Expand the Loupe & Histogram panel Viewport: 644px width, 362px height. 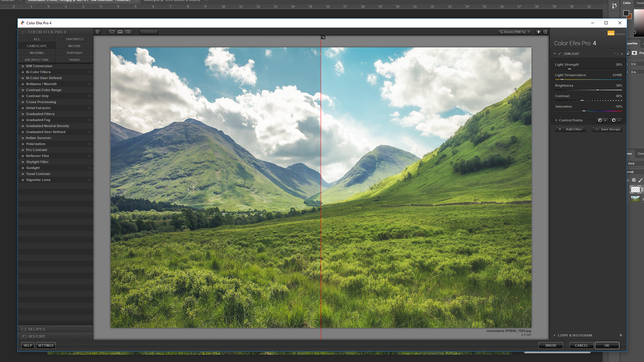pos(574,335)
